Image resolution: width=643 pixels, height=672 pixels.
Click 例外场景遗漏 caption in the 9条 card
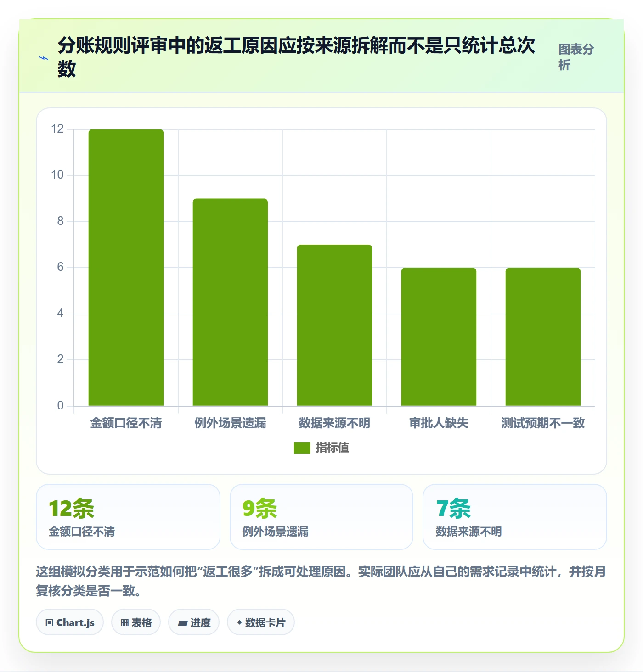[276, 532]
